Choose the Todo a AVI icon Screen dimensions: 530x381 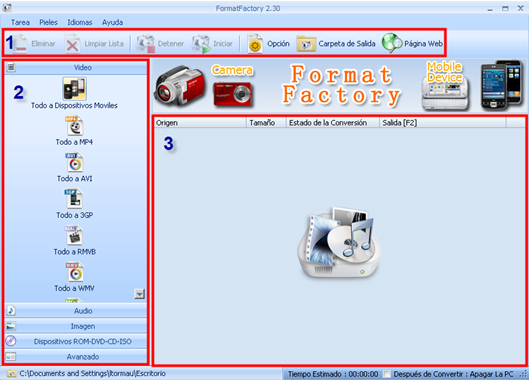(x=74, y=162)
